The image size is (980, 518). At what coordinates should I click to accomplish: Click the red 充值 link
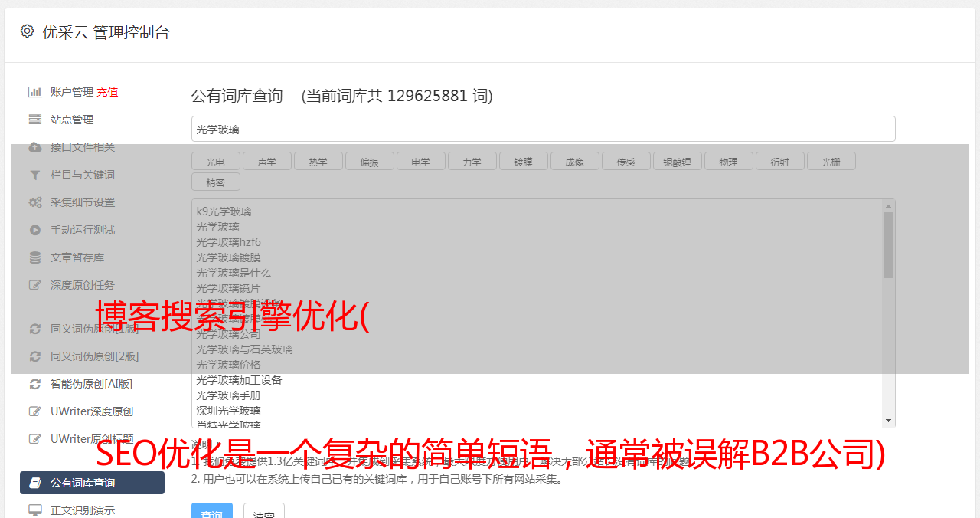(107, 92)
